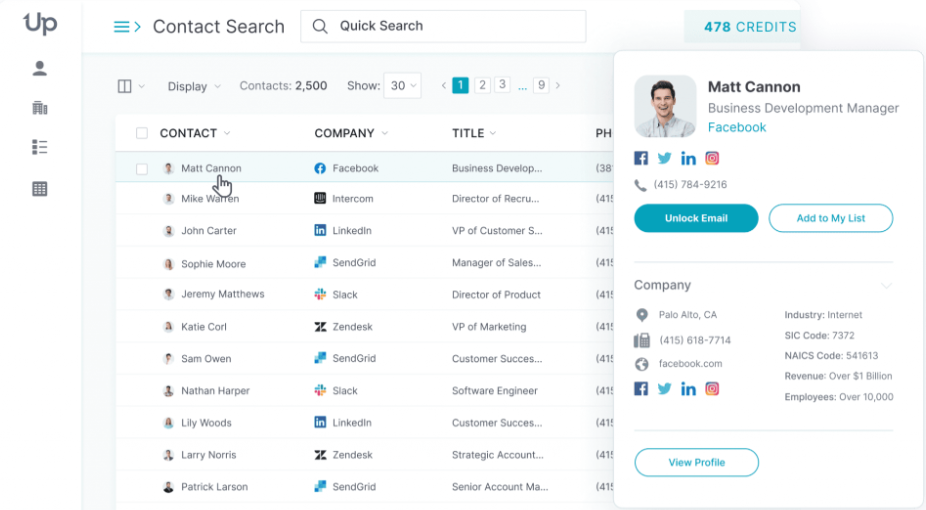Open Matt Cannon's Twitter profile icon

[664, 158]
